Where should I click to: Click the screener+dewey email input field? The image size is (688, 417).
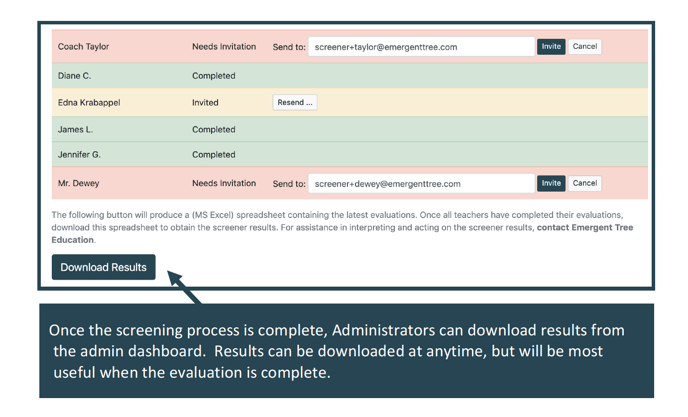pos(420,184)
